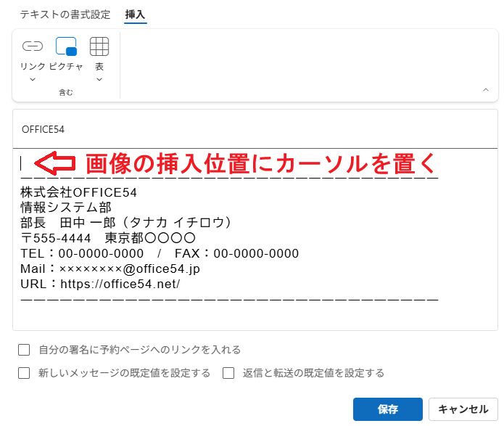Click the signature name field OFFICE54
Image resolution: width=504 pixels, height=426 pixels.
(x=255, y=129)
